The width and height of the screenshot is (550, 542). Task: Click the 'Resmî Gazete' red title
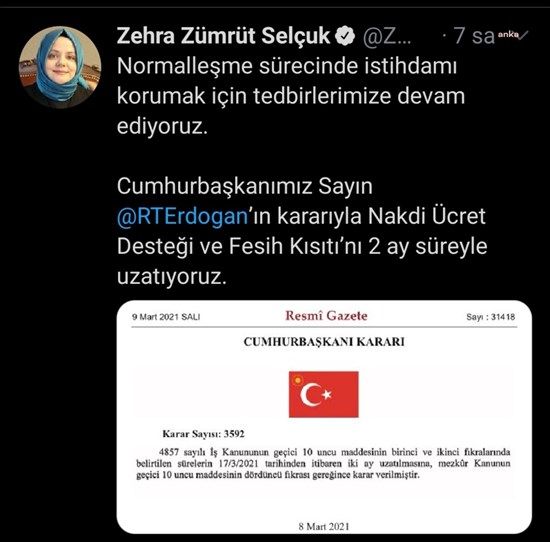click(326, 316)
